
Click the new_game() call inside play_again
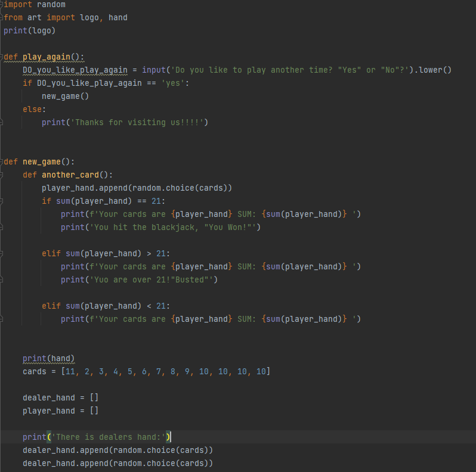pyautogui.click(x=65, y=97)
